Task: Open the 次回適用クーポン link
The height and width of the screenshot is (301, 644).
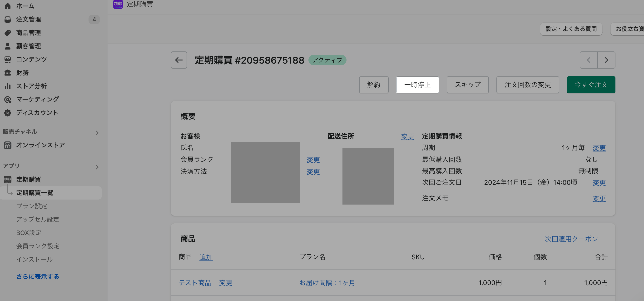Action: click(571, 239)
